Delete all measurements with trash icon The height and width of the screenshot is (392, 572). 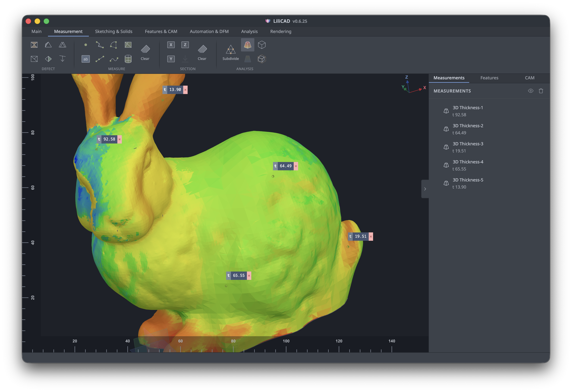click(541, 91)
